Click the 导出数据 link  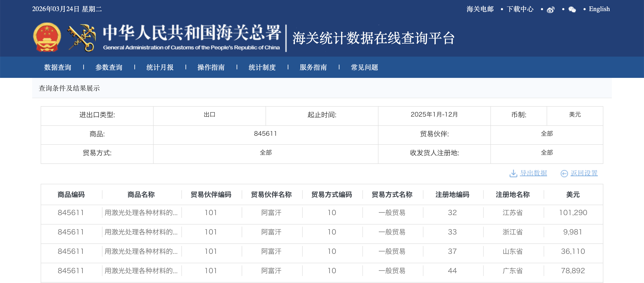click(533, 173)
